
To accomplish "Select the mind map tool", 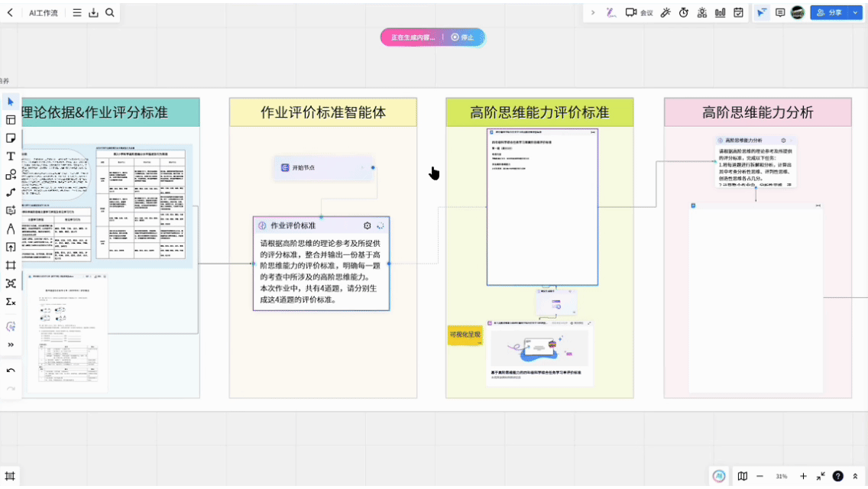I will (x=11, y=283).
